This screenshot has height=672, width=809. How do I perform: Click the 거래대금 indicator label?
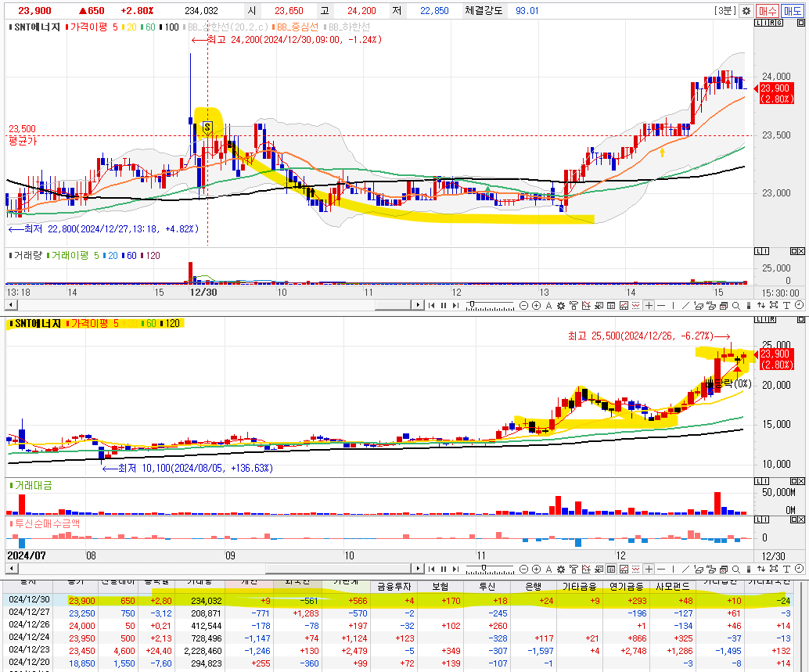click(31, 485)
